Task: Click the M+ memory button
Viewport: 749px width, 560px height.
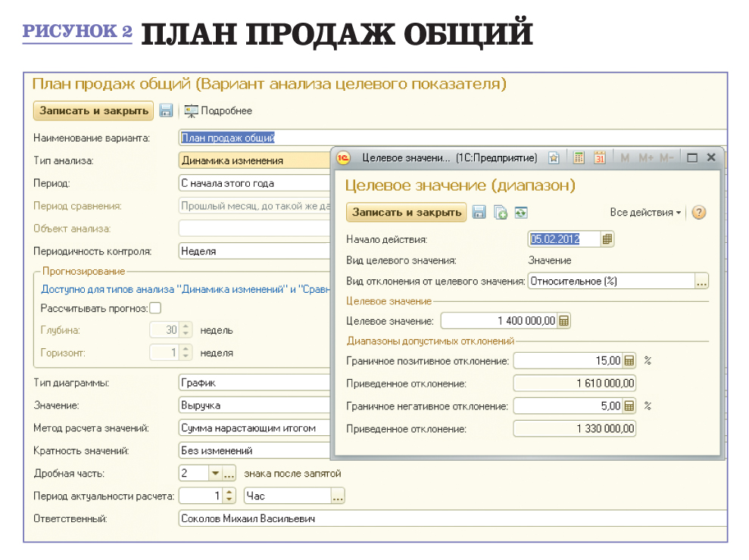Action: pyautogui.click(x=645, y=157)
